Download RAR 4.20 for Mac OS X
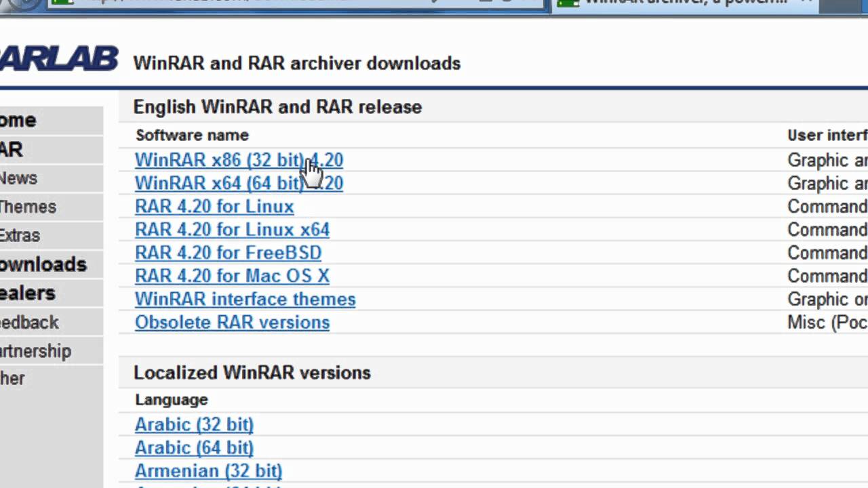The image size is (868, 488). pos(232,276)
